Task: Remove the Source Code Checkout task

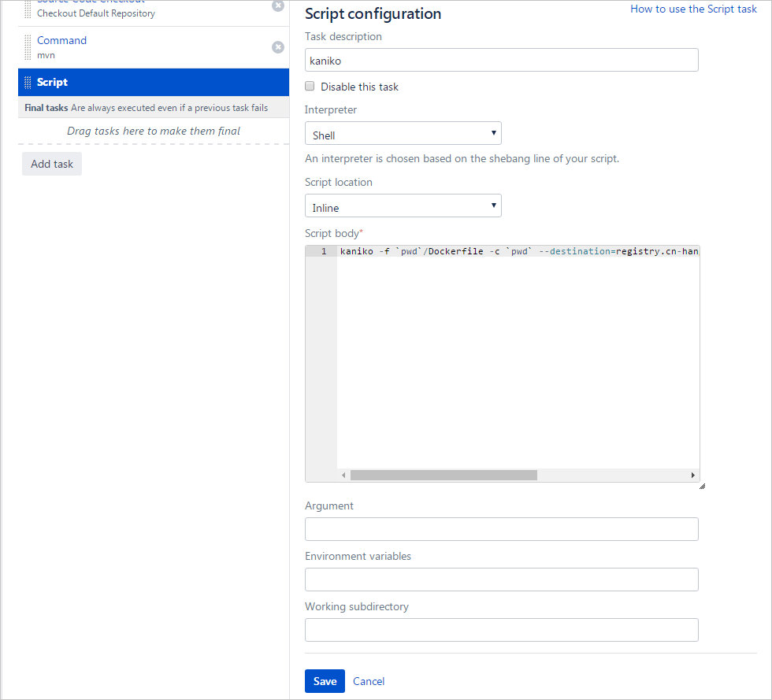Action: point(277,6)
